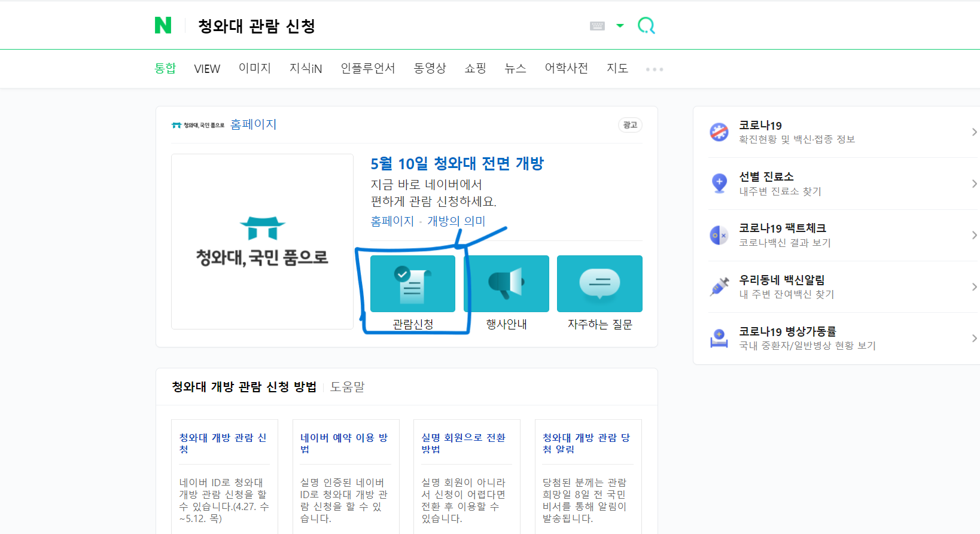The image size is (980, 534).
Task: Click the 청와대, 국민 품으로 small logo
Action: pos(197,125)
